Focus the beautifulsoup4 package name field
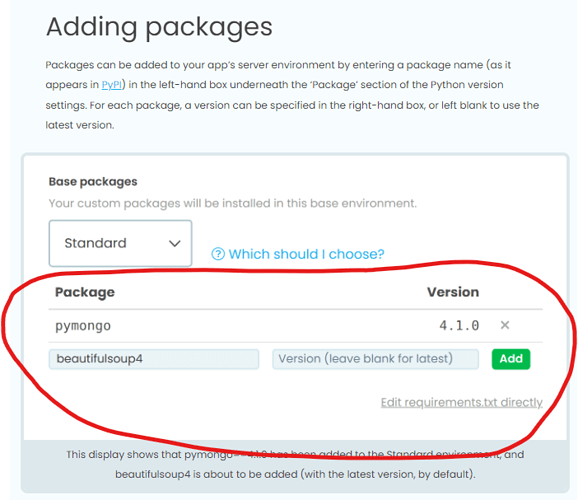The width and height of the screenshot is (578, 500). (154, 359)
